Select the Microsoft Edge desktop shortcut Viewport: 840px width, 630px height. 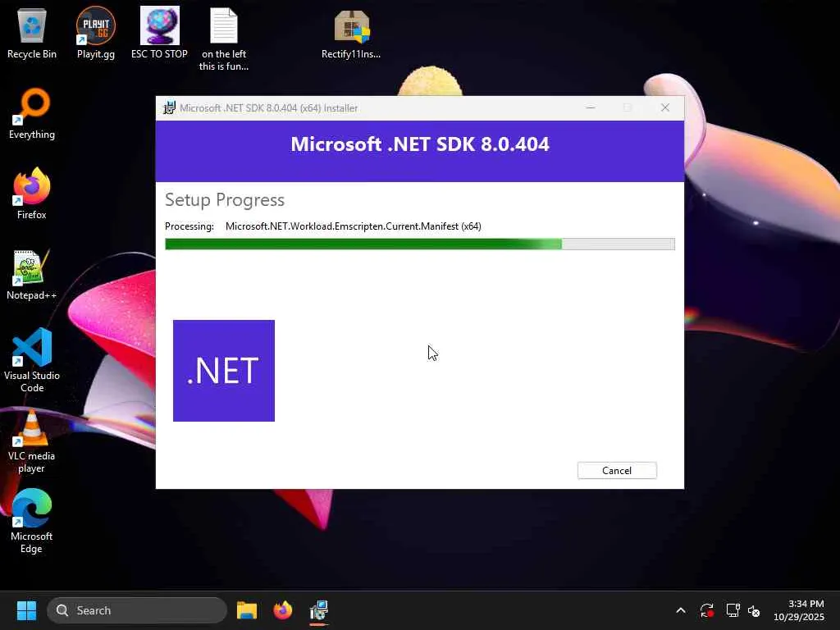coord(32,521)
